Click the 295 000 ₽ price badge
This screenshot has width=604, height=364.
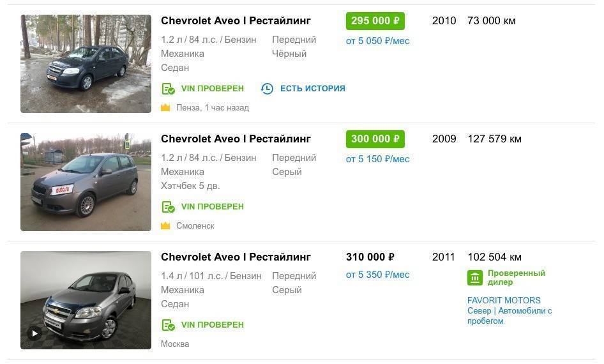(x=375, y=21)
